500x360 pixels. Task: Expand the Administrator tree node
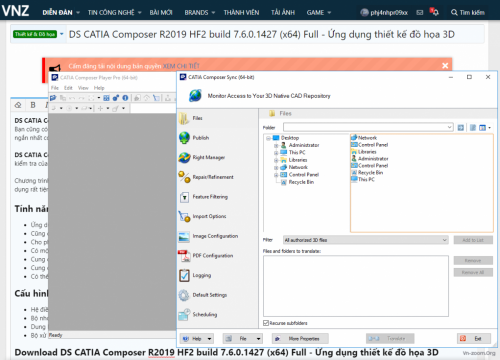click(276, 146)
